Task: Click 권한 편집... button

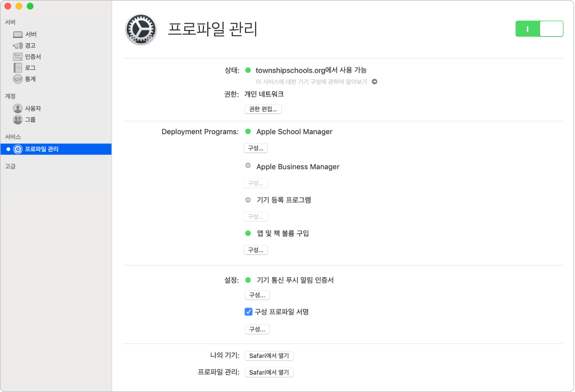Action: click(263, 109)
